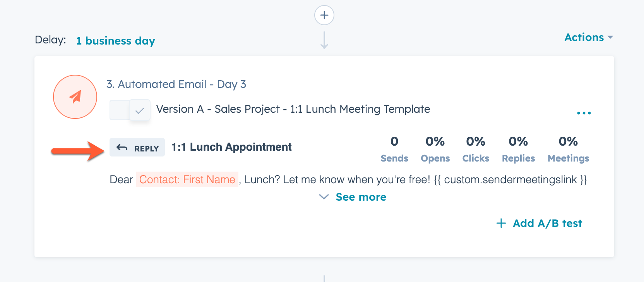The image size is (644, 282).
Task: Select the Reply arrow icon in the REPLY button
Action: pos(122,147)
